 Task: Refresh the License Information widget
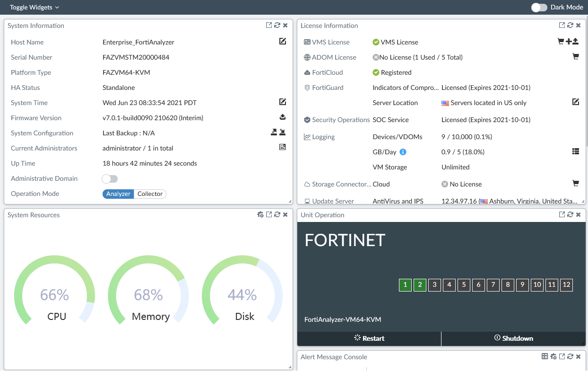coord(570,25)
